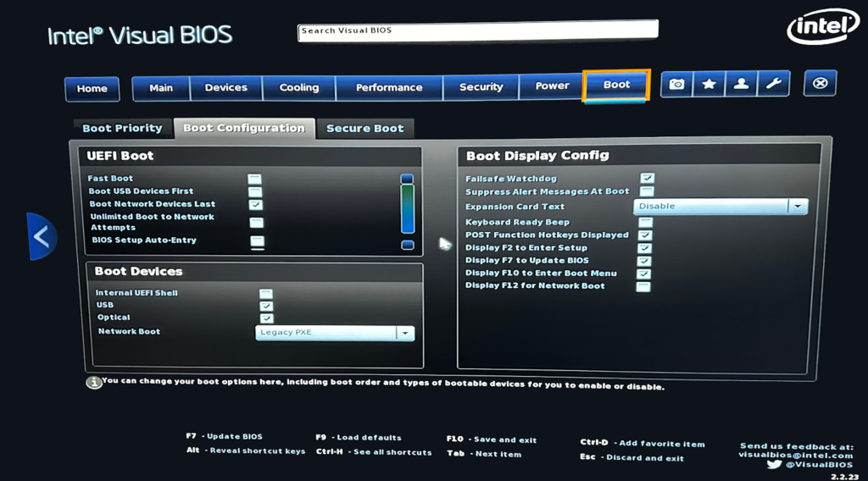Click the UEFI Boot scrollbar thumb
Viewport: 868px width, 481px height.
pyautogui.click(x=408, y=209)
